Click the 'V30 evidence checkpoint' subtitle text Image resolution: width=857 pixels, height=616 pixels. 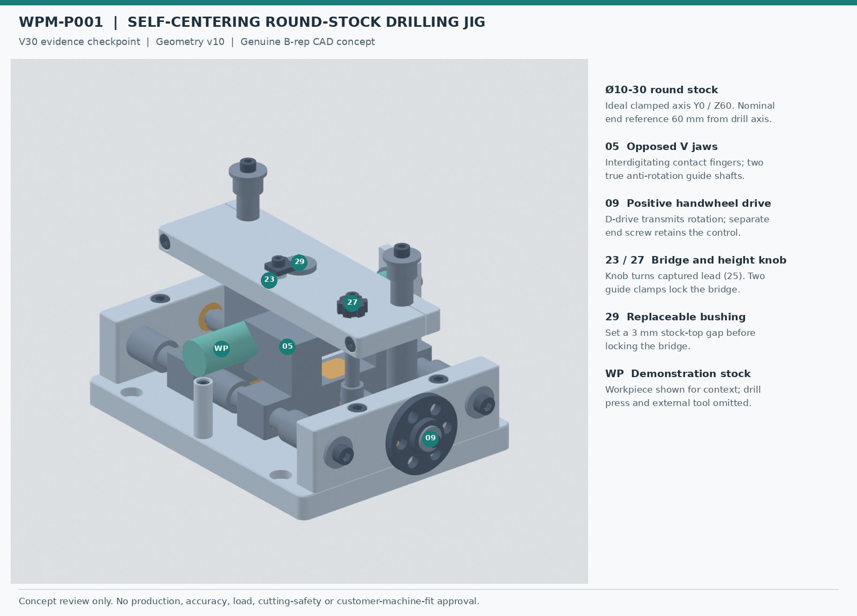coord(79,42)
